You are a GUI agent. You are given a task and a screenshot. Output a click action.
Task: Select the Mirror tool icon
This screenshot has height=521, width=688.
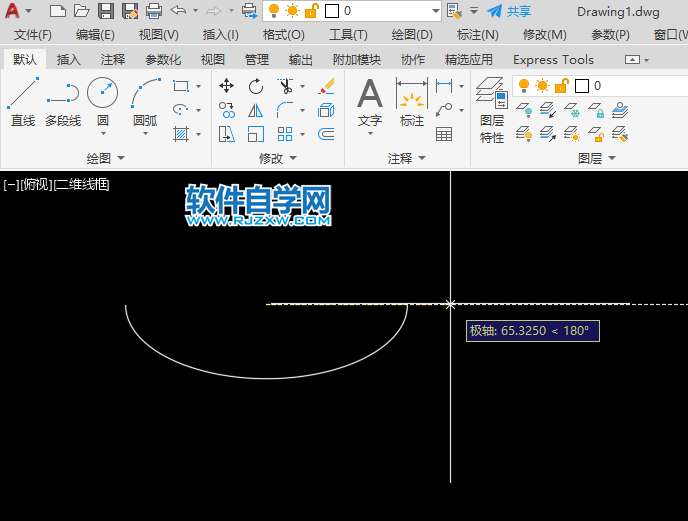pos(256,110)
